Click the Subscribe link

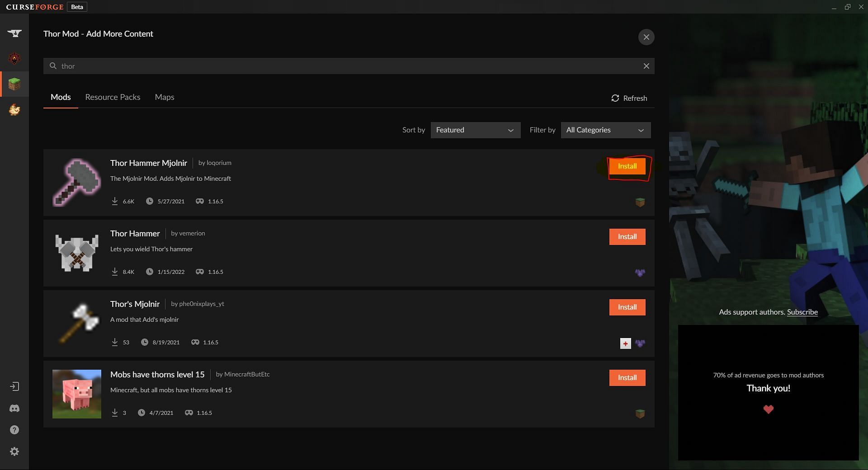tap(802, 312)
